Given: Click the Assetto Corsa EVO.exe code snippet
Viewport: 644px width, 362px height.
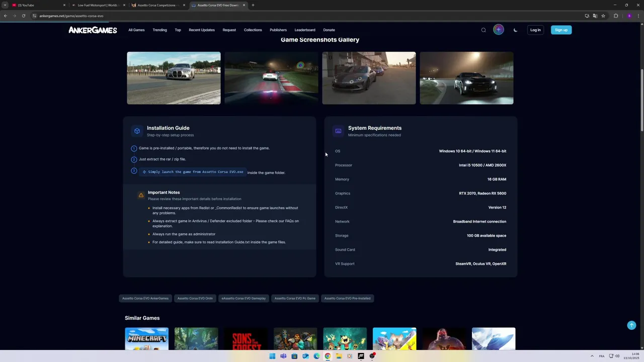Looking at the screenshot, I should click(x=193, y=172).
